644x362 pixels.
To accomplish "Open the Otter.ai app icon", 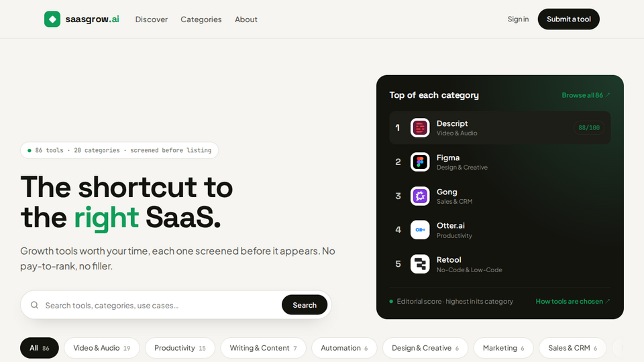I will 420,230.
